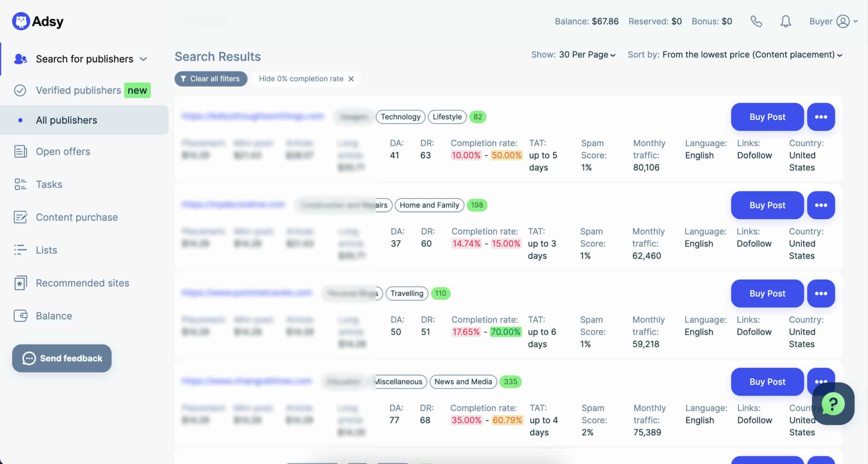The width and height of the screenshot is (868, 464).
Task: Click the 10.00% completion rate value
Action: point(466,155)
